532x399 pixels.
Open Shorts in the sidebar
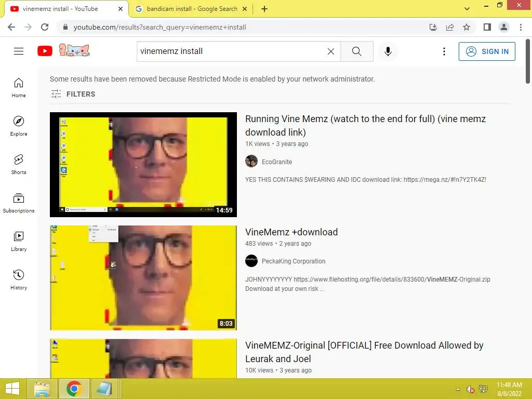point(19,164)
